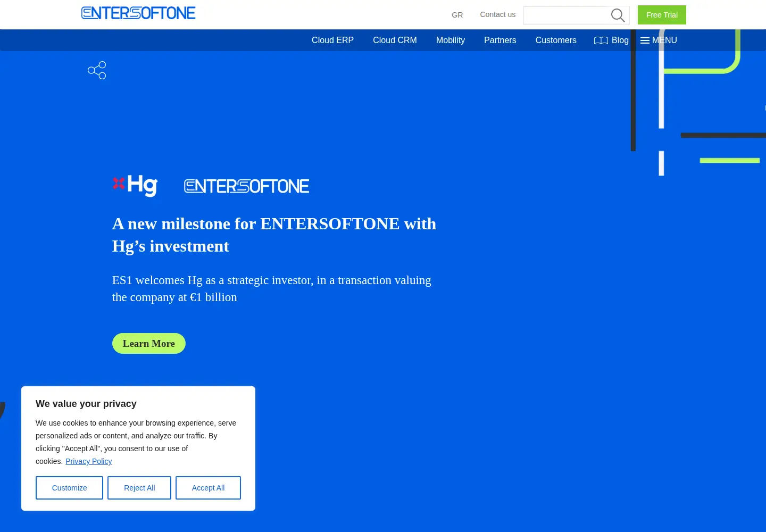The width and height of the screenshot is (766, 532).
Task: Open the Privacy Policy link
Action: point(89,461)
